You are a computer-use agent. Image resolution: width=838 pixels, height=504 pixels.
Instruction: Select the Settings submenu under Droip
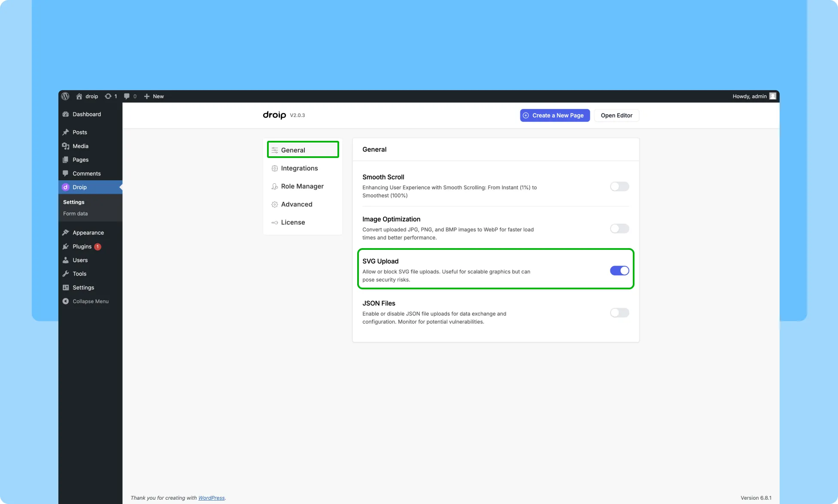pos(74,202)
